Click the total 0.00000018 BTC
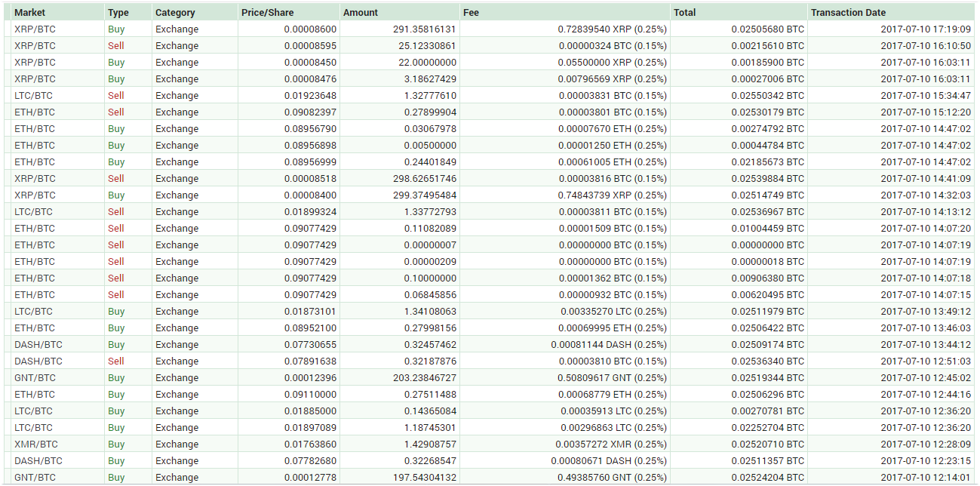This screenshot has height=486, width=980. [767, 261]
